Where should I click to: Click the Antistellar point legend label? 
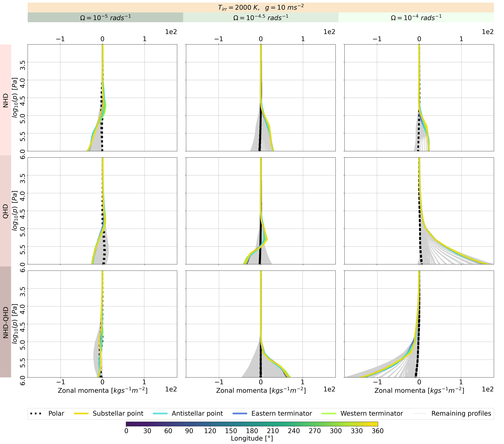(197, 413)
